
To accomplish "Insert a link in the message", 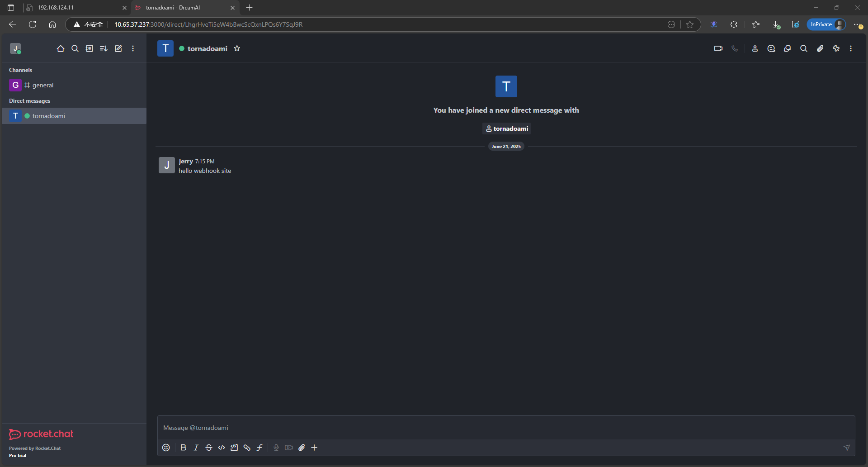I will coord(247,448).
